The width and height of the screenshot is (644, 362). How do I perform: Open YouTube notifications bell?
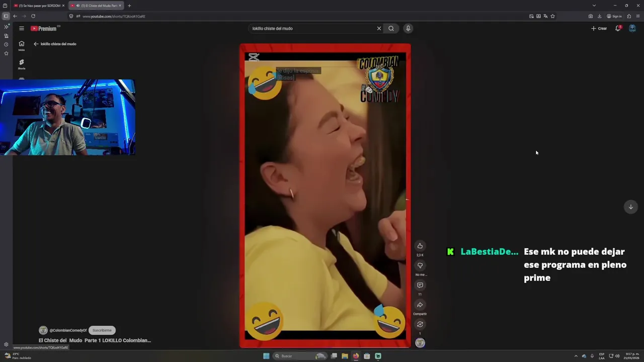click(x=618, y=28)
